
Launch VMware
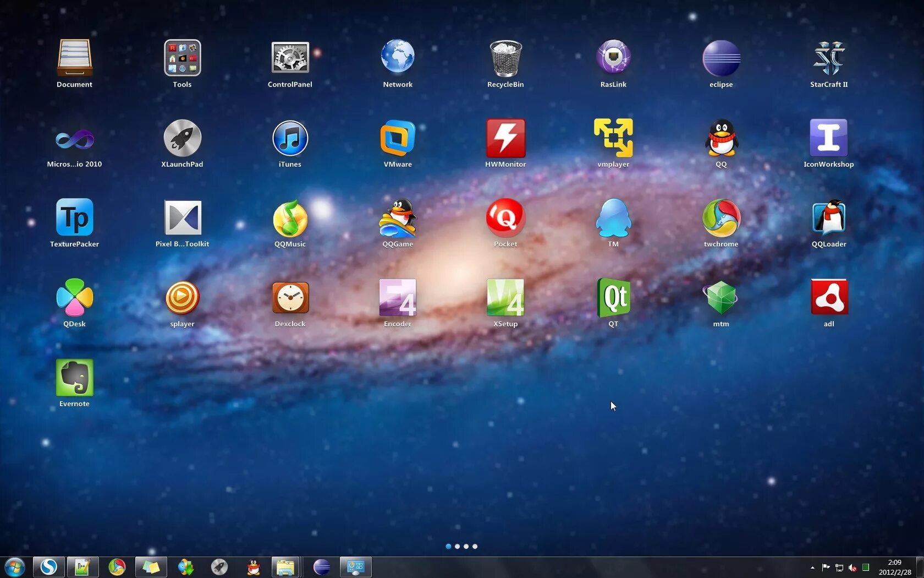tap(398, 138)
